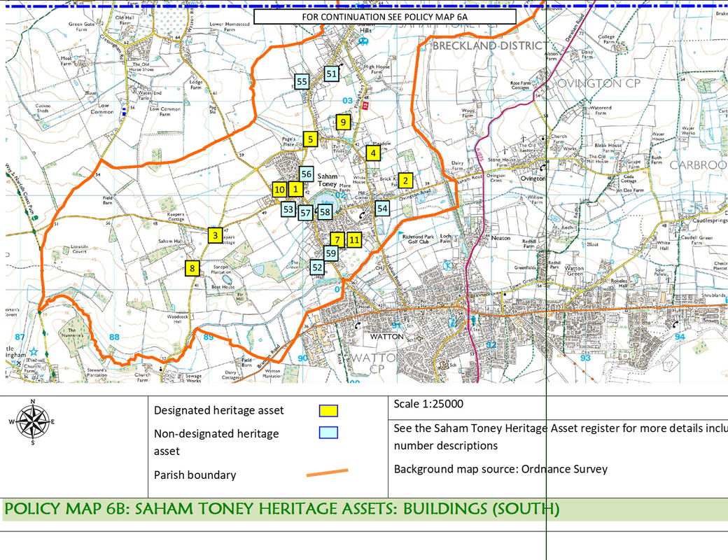Click light blue marker 59

[x=330, y=253]
